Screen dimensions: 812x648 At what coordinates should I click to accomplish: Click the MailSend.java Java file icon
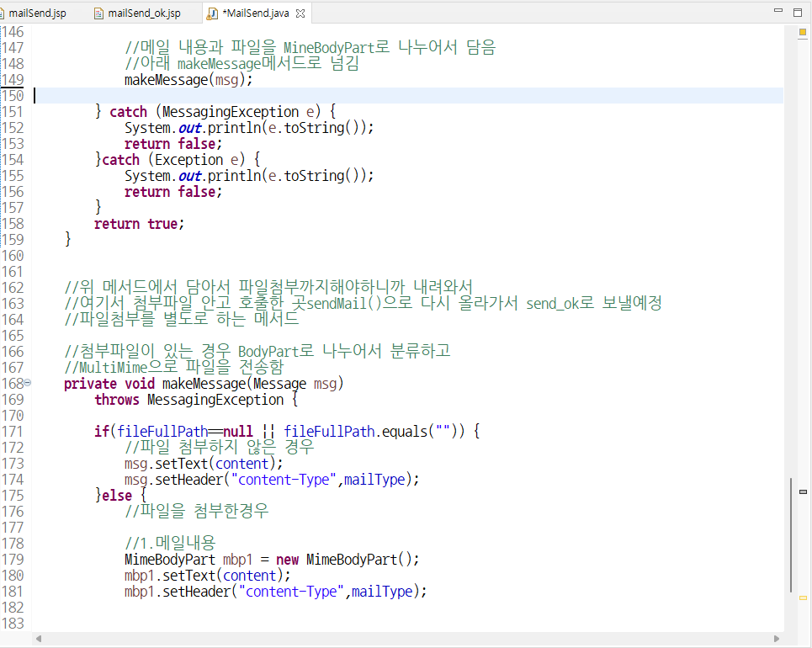212,13
